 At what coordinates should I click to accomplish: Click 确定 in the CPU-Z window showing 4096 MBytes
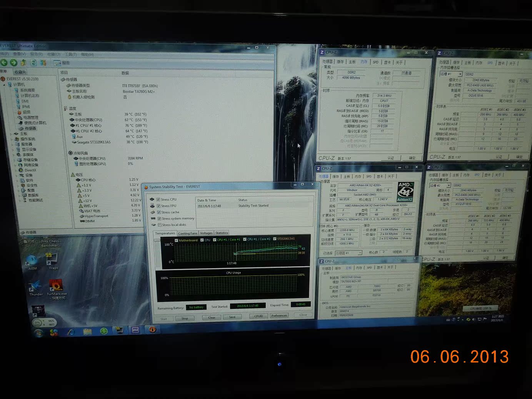point(412,158)
